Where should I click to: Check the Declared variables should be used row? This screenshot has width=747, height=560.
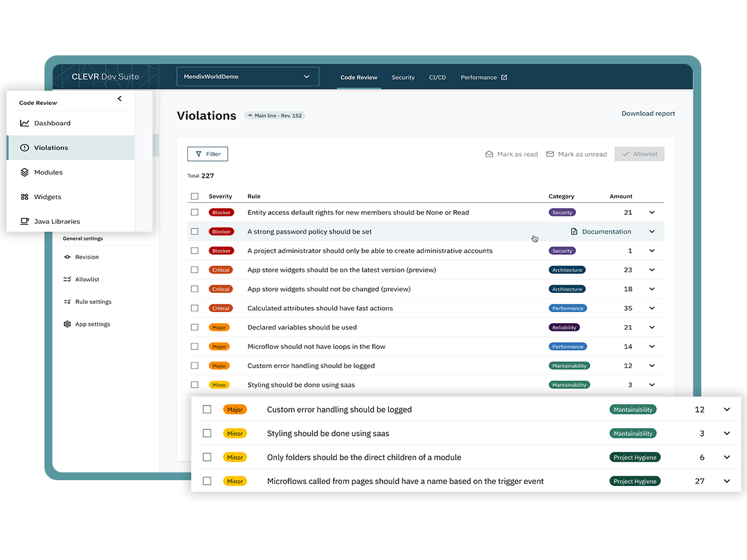194,327
